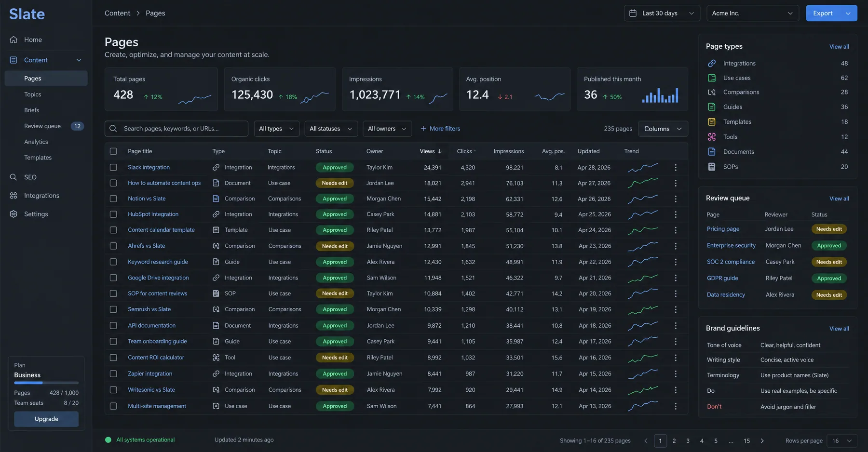
Task: Open the All types filter dropdown
Action: (x=276, y=129)
